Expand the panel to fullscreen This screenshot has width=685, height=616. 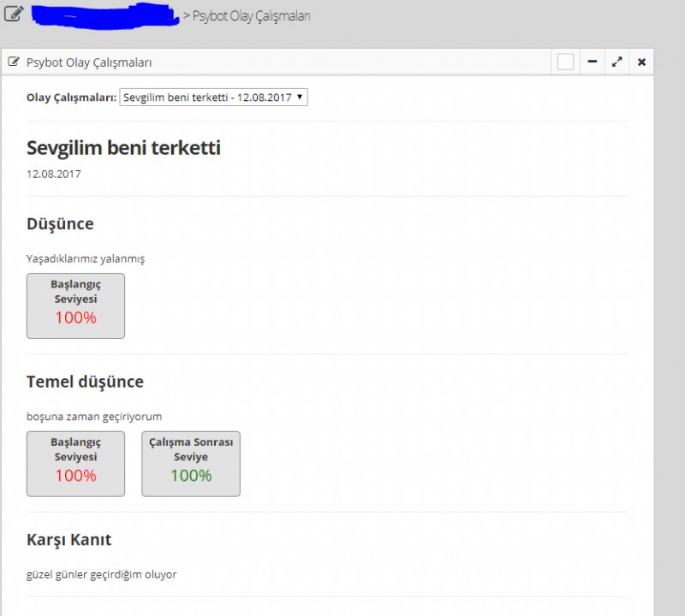(616, 62)
